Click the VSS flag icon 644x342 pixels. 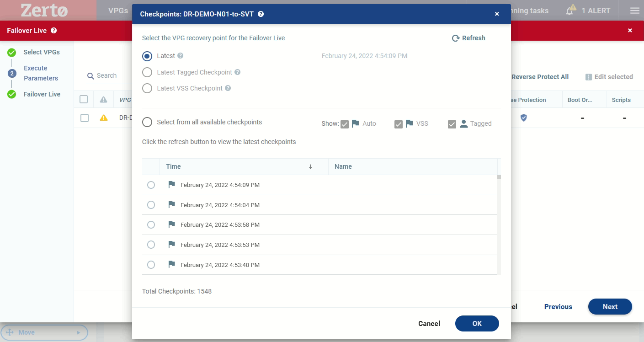coord(409,123)
